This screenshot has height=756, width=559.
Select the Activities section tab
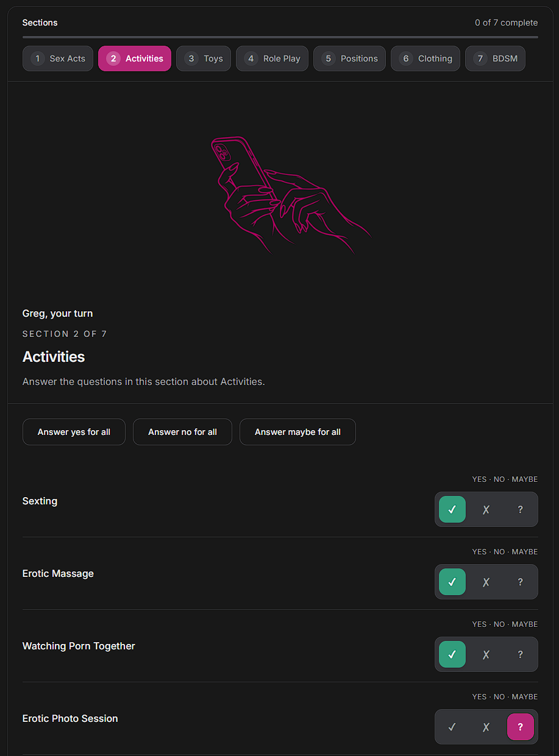click(x=135, y=58)
